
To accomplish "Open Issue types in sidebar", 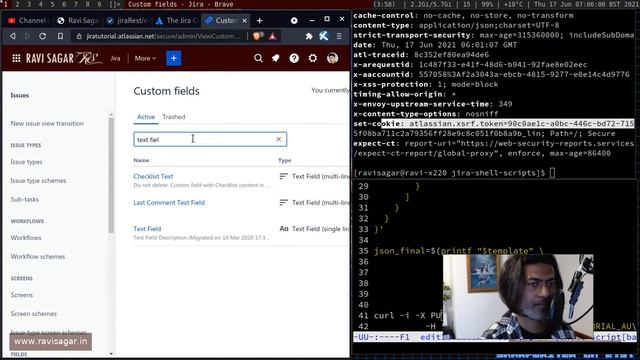I will [27, 162].
